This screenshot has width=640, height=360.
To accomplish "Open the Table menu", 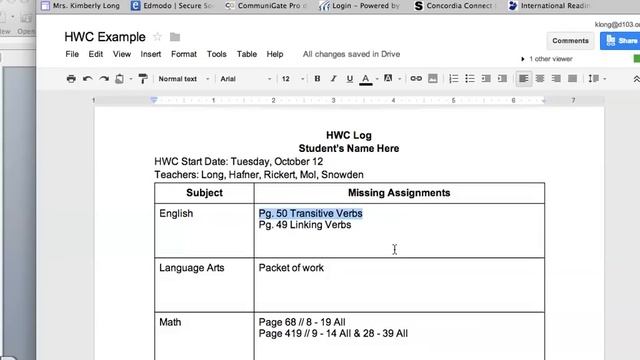I will point(247,54).
